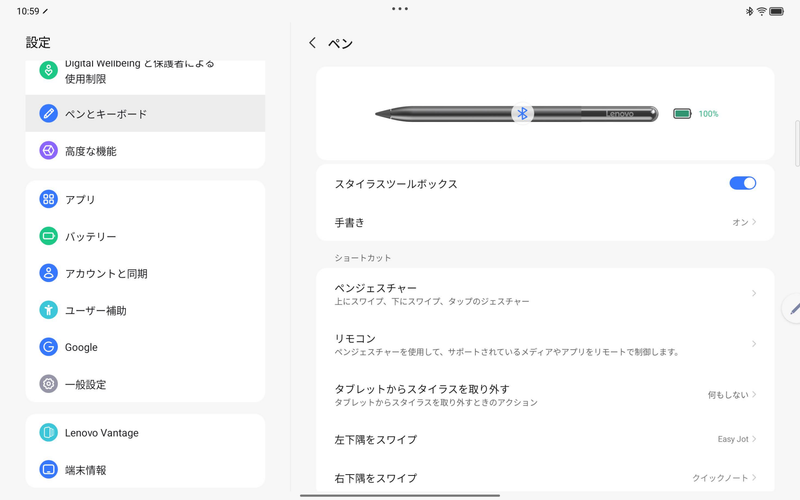Expand the ペンジェスチャー chevron
This screenshot has height=500, width=800.
(754, 293)
